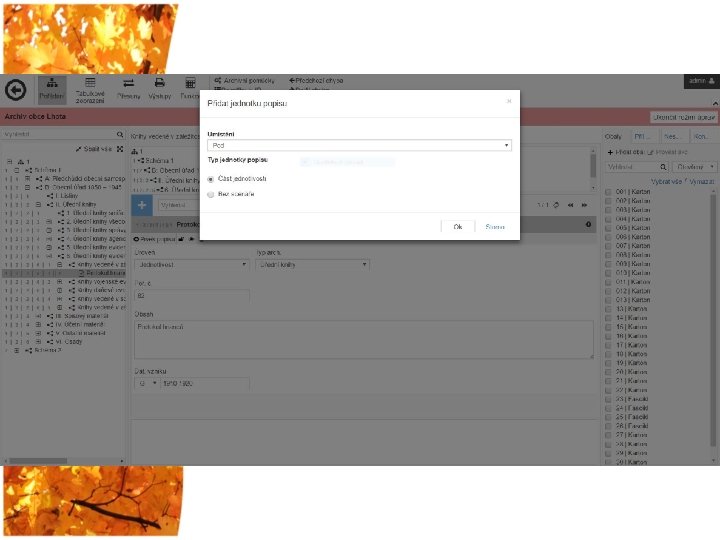Collapse the ribbon with the chevron icon
Viewport: 720px width, 540px height.
pos(715,103)
